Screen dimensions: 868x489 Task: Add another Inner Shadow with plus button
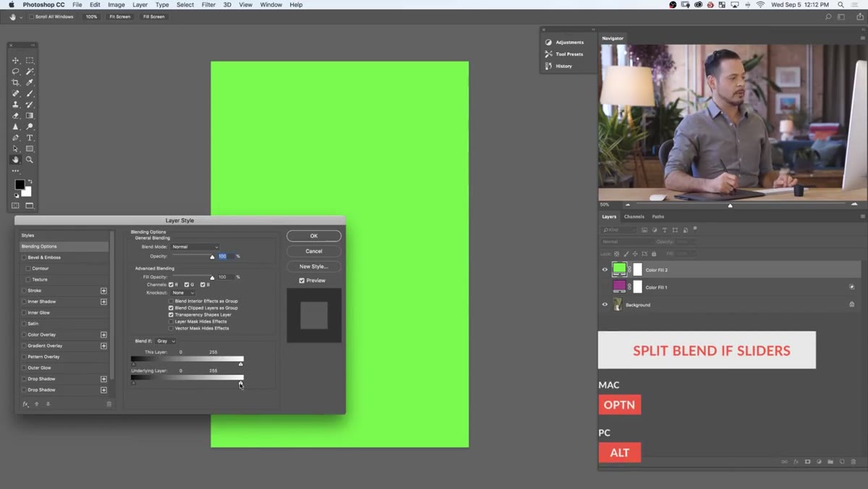(103, 302)
